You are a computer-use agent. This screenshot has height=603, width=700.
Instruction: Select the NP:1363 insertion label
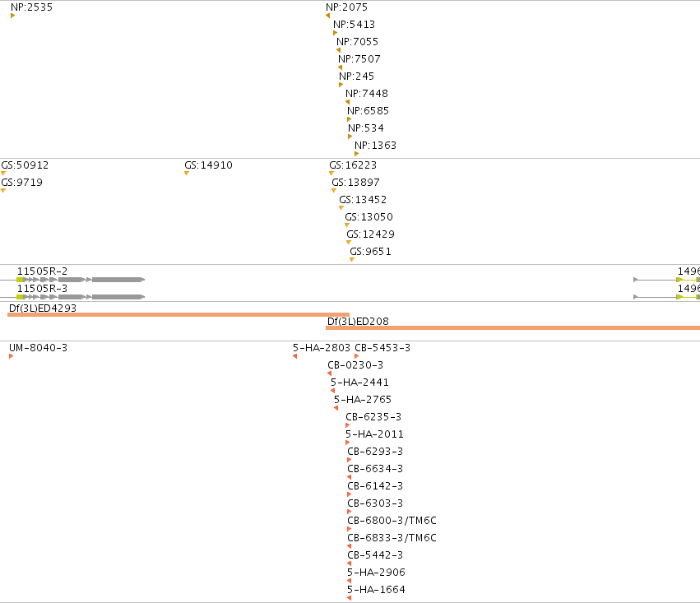[x=375, y=146]
